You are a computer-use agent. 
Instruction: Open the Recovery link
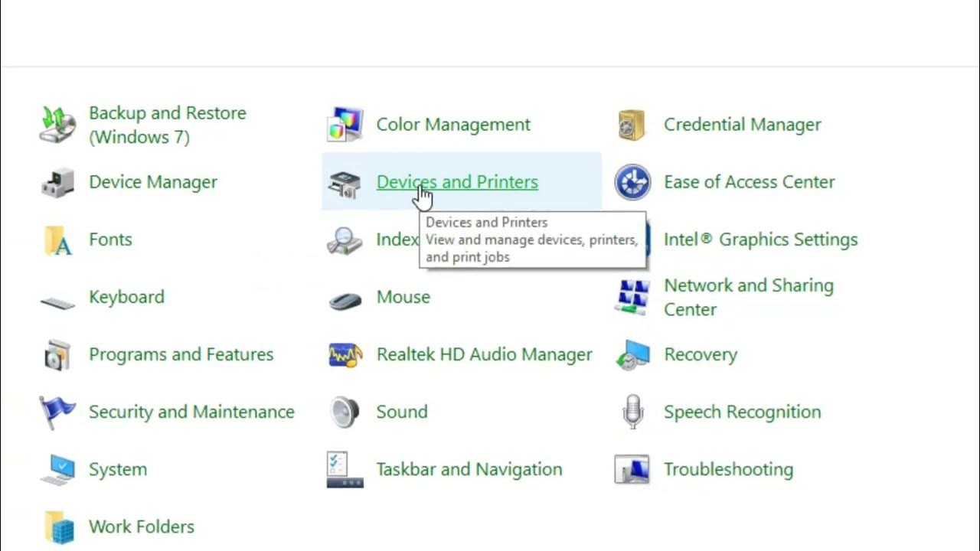point(701,354)
